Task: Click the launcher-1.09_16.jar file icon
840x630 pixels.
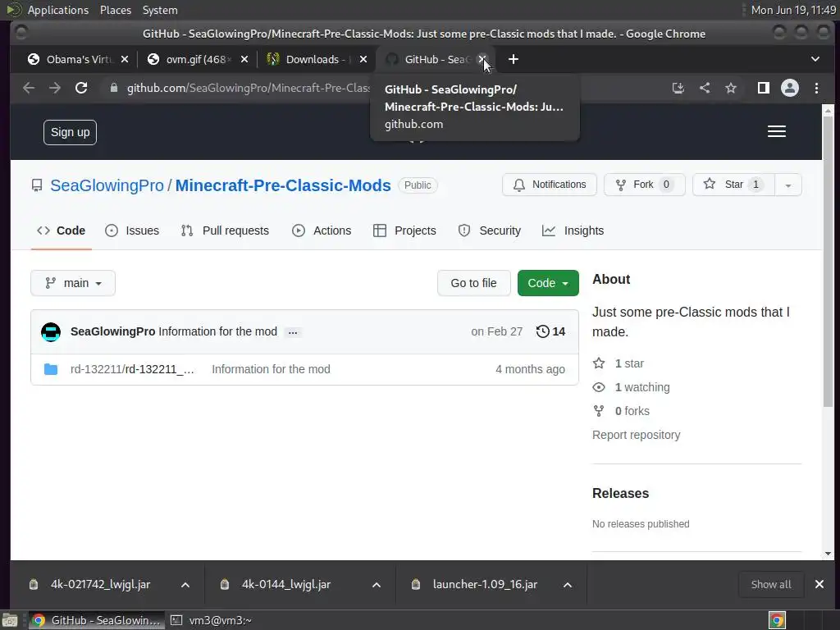Action: [416, 584]
